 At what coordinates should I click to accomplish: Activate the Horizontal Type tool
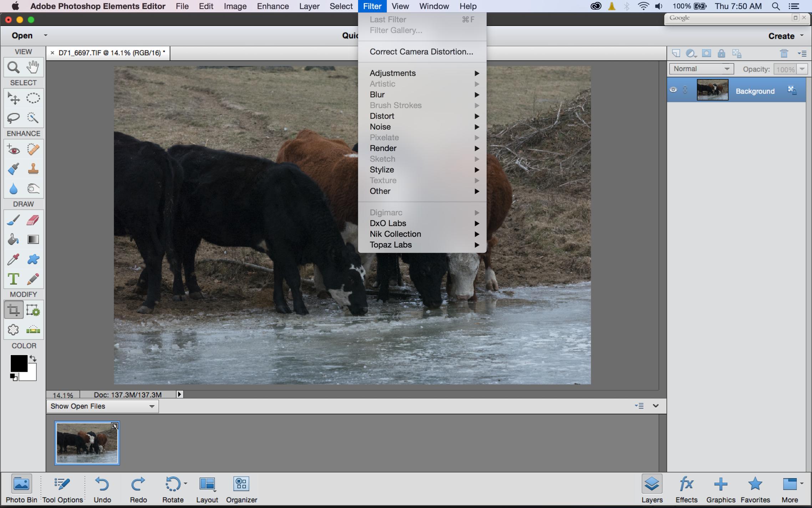point(13,279)
